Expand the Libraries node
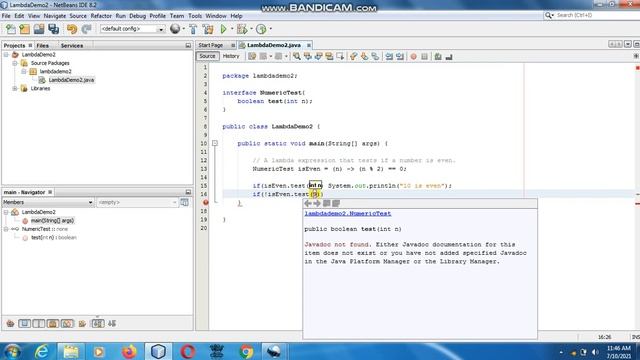The image size is (640, 360). 15,88
